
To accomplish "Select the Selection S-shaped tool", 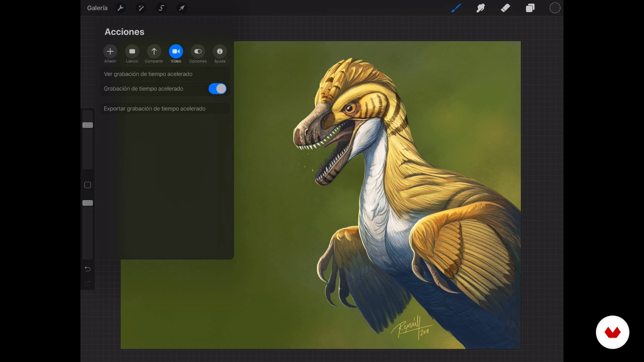I will [x=161, y=8].
